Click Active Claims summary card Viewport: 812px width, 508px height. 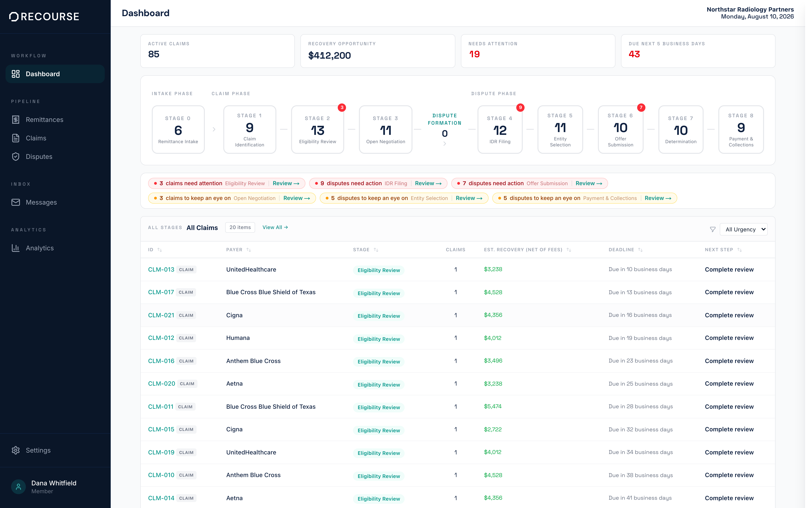click(x=217, y=51)
